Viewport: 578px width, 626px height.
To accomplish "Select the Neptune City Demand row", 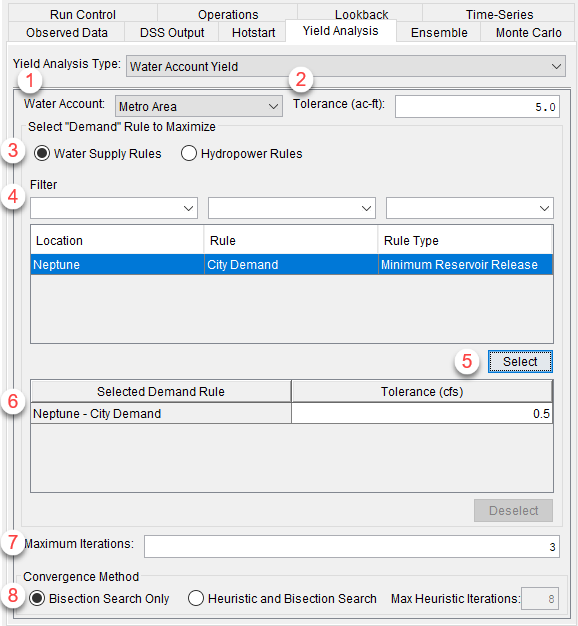I will 292,264.
